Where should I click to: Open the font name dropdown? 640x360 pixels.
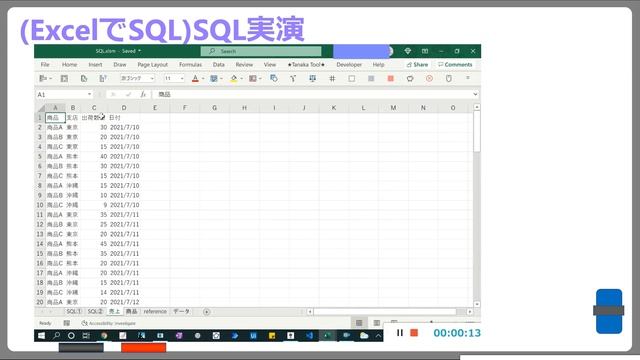pos(152,78)
